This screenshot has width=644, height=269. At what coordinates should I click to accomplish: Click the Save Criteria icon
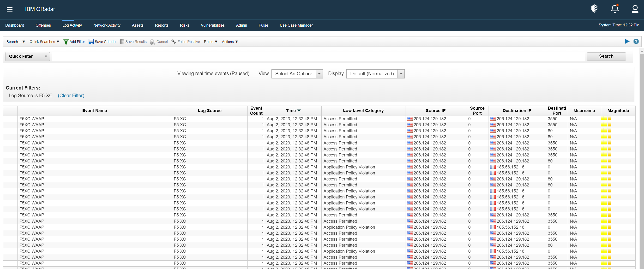pyautogui.click(x=91, y=42)
